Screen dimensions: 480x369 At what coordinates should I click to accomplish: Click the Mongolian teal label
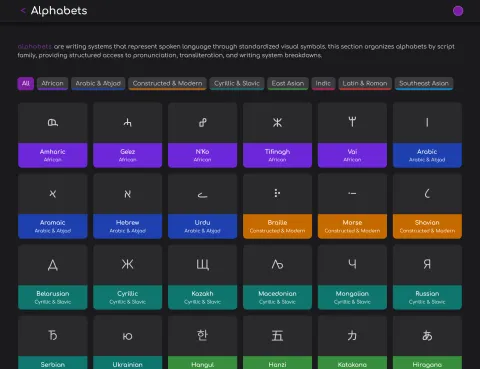pyautogui.click(x=352, y=297)
